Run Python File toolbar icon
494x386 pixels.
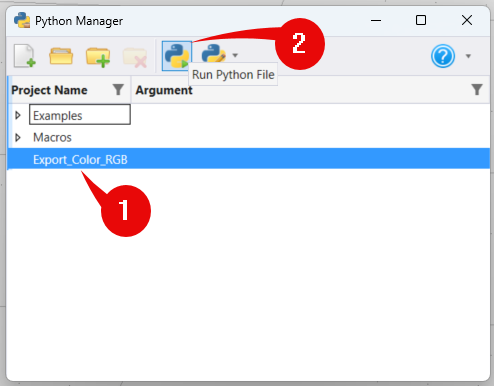tap(177, 56)
